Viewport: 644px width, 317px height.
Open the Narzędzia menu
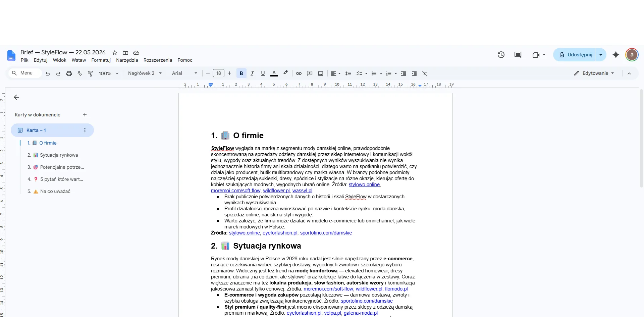(x=127, y=60)
